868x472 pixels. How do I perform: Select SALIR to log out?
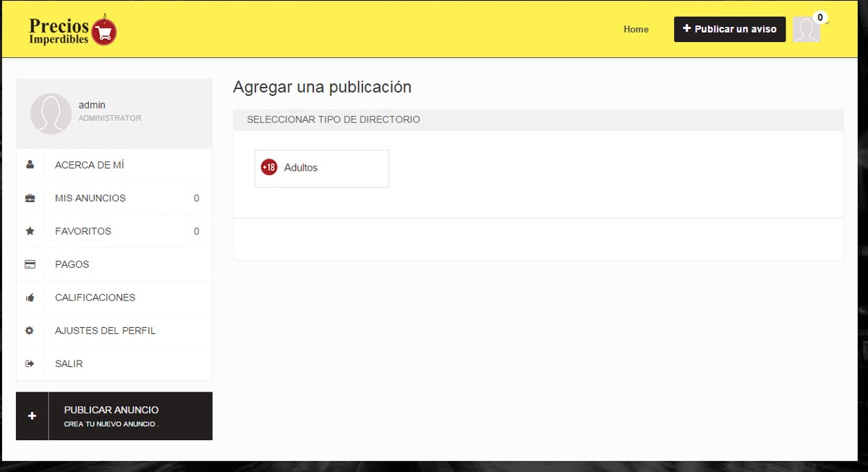(x=114, y=363)
